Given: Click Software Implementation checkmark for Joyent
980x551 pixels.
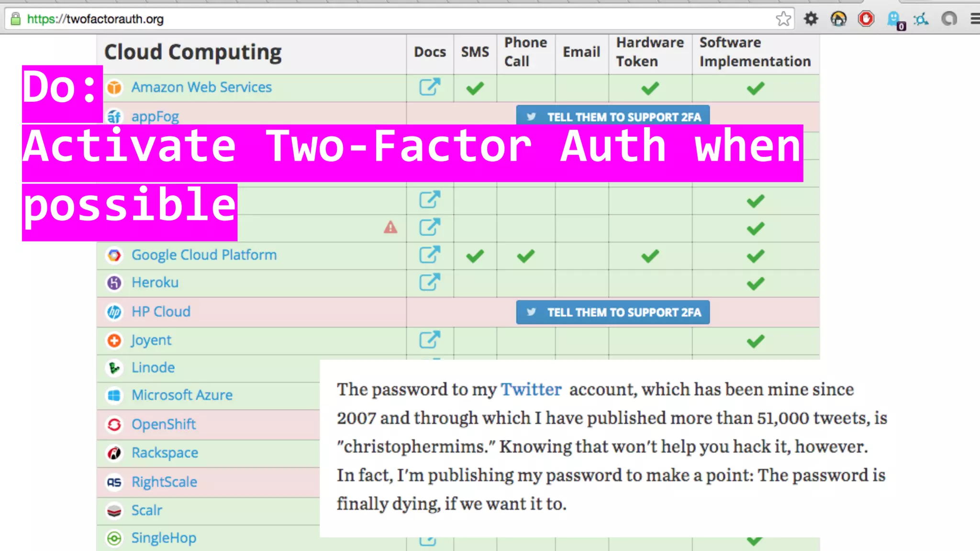Looking at the screenshot, I should click(x=756, y=341).
